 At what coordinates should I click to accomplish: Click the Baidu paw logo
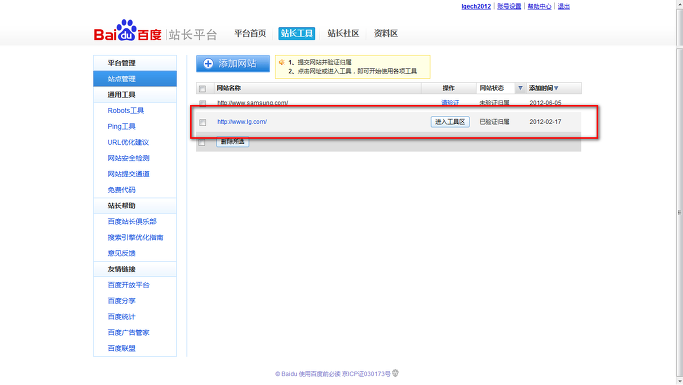click(127, 30)
